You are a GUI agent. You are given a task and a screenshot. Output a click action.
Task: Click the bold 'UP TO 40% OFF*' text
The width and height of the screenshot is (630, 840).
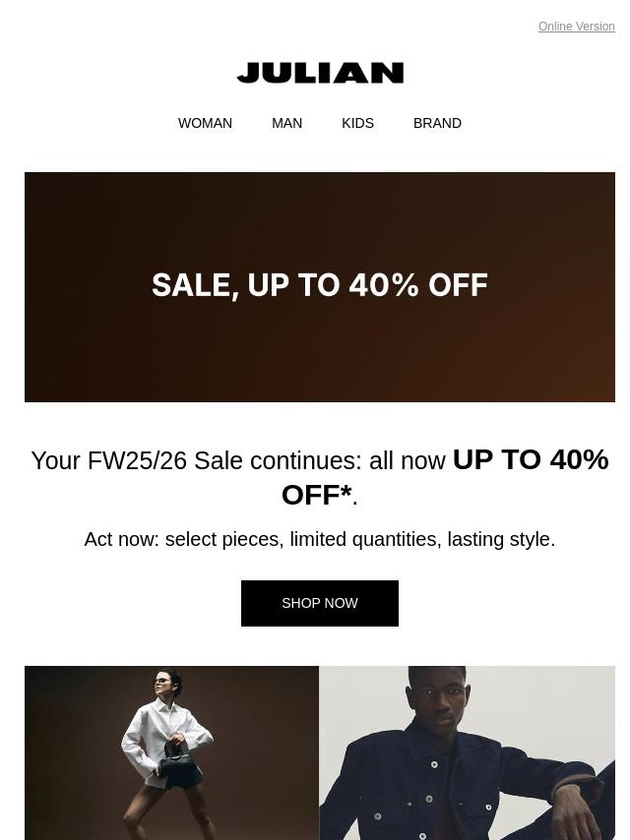pos(445,477)
